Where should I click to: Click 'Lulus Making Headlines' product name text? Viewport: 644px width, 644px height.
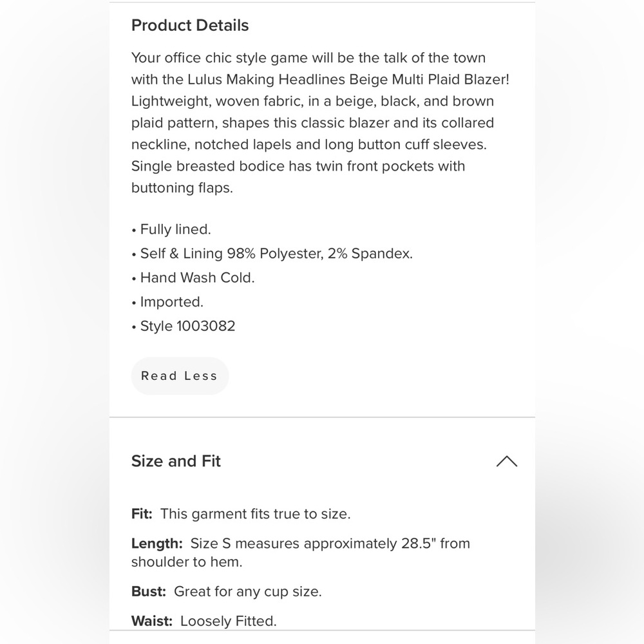click(x=267, y=79)
